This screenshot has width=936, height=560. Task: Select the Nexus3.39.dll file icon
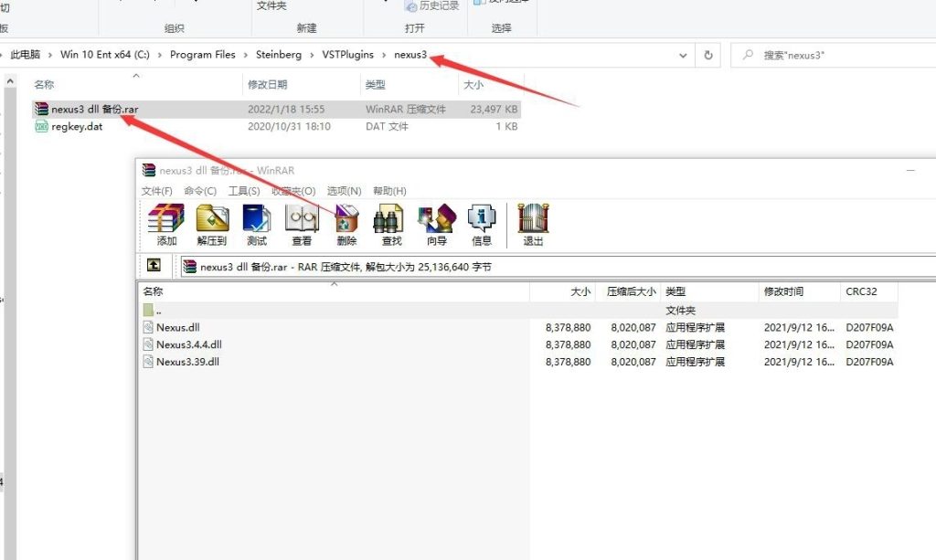tap(148, 362)
